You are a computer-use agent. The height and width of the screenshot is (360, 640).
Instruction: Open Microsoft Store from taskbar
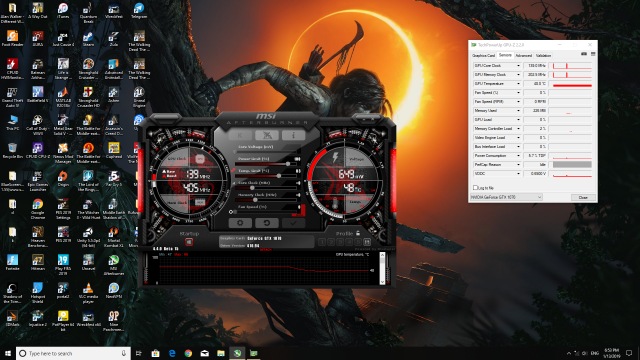(156, 353)
